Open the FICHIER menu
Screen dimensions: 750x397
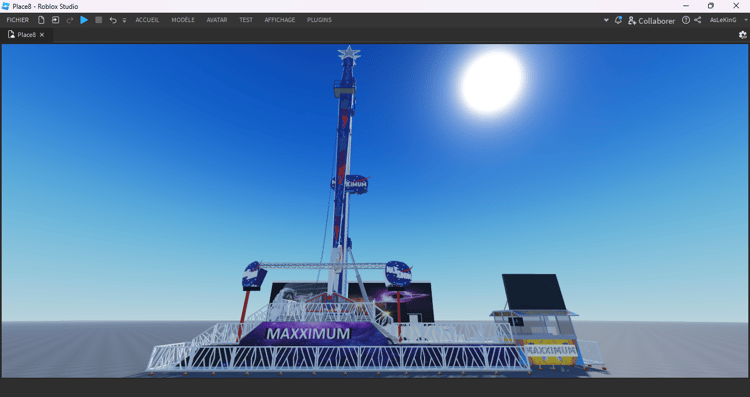tap(18, 20)
